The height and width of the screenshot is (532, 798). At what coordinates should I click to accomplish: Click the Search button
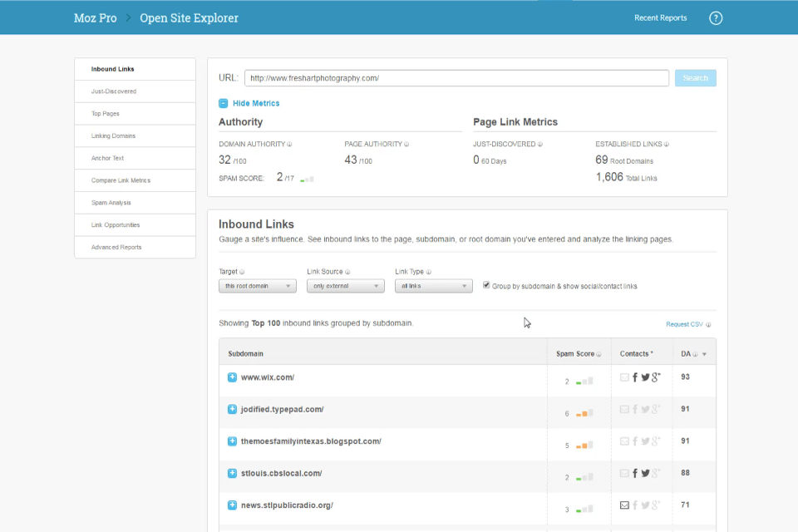click(x=695, y=78)
